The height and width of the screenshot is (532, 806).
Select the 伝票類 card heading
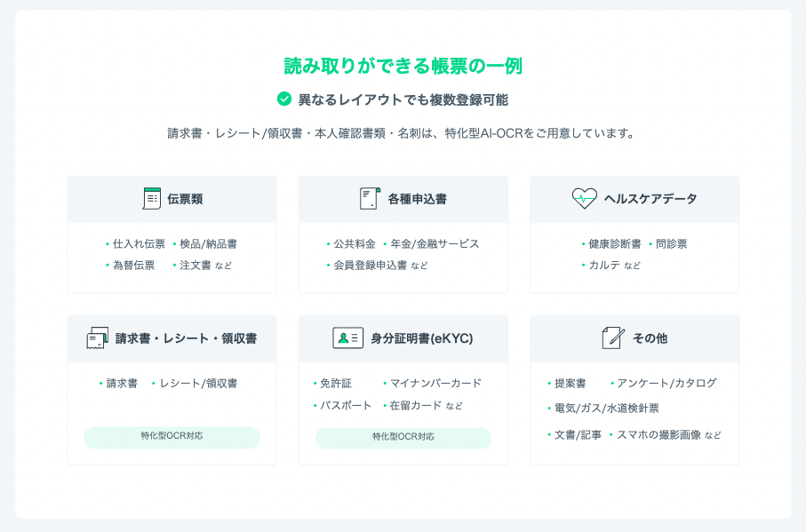pos(185,199)
